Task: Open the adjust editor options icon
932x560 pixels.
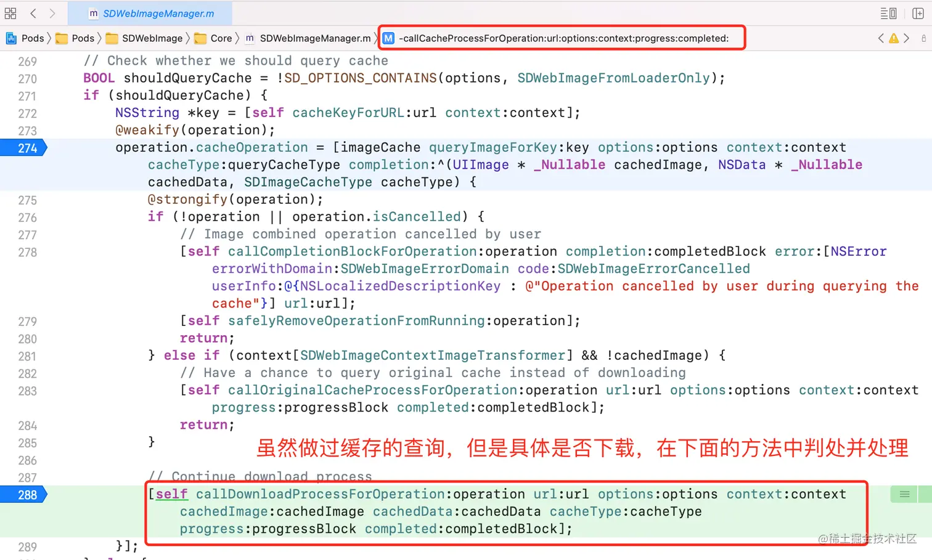Action: [888, 13]
